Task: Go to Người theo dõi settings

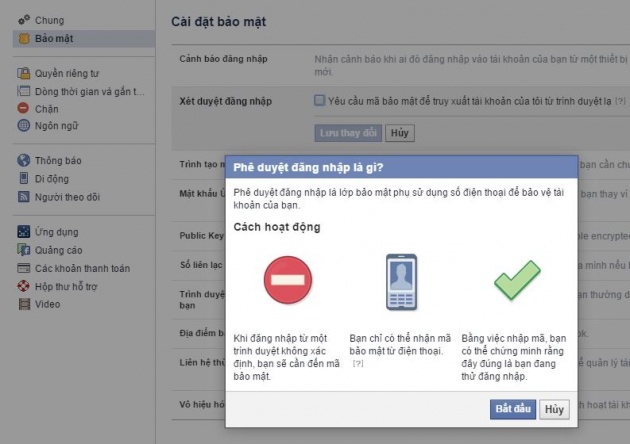Action: coord(67,197)
